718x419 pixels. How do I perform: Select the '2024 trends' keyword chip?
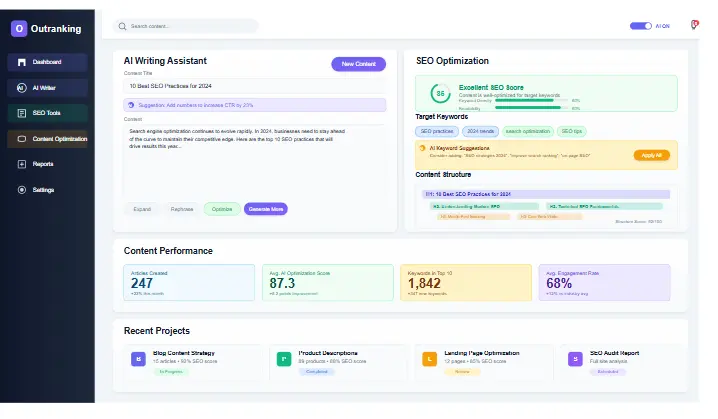point(480,131)
